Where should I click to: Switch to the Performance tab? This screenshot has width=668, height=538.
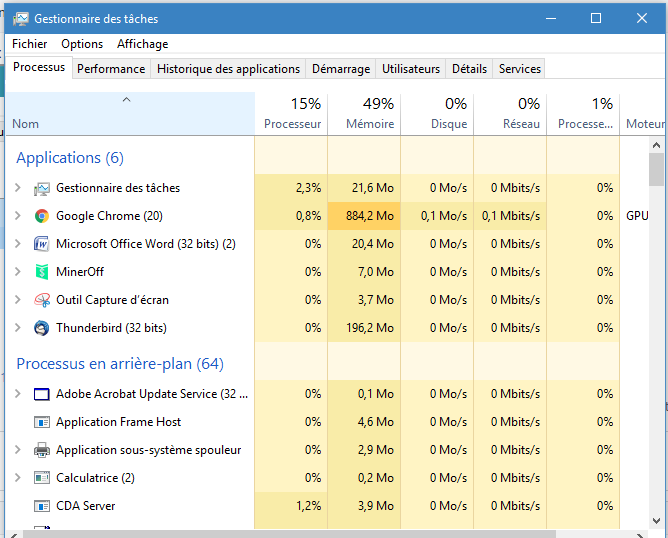pyautogui.click(x=111, y=69)
